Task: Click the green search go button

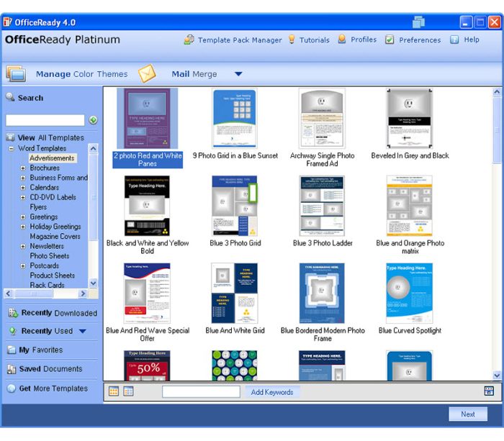Action: pyautogui.click(x=93, y=120)
